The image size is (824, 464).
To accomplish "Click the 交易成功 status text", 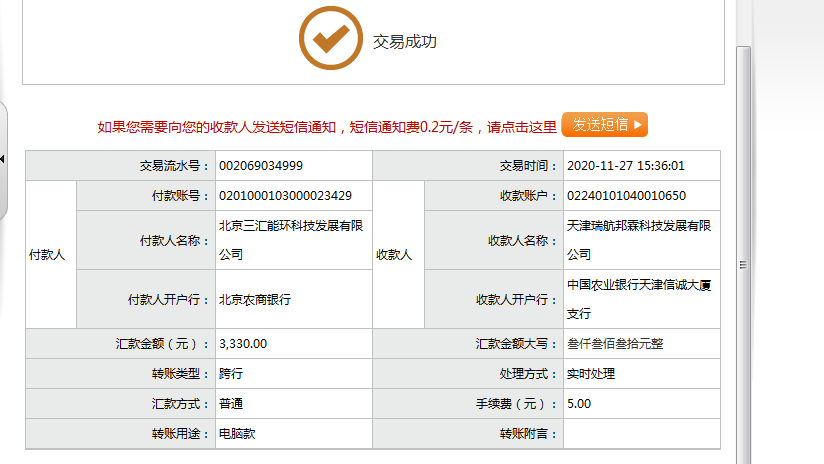I will [x=405, y=42].
